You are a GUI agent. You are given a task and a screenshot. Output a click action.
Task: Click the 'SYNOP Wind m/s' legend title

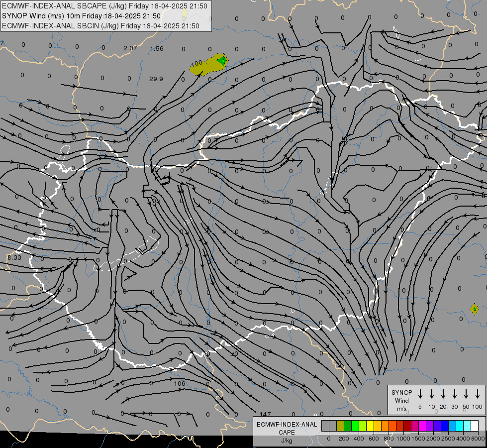click(401, 400)
